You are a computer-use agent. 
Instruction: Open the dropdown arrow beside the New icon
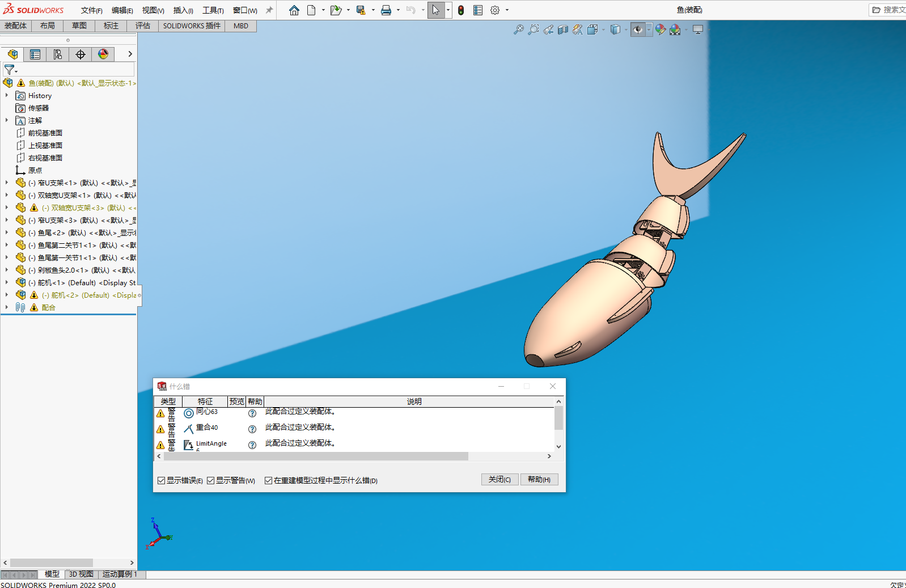point(323,10)
